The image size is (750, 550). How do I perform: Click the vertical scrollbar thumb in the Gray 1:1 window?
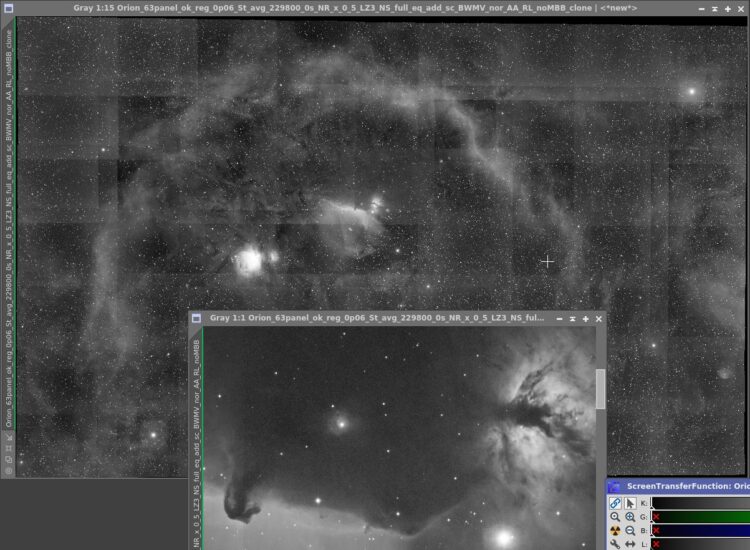[601, 389]
